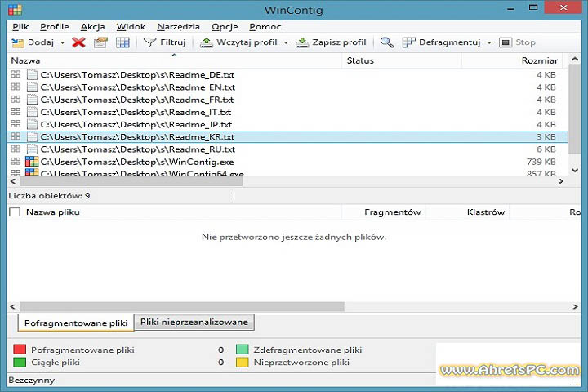
Task: Open the Opcje menu
Action: click(225, 27)
